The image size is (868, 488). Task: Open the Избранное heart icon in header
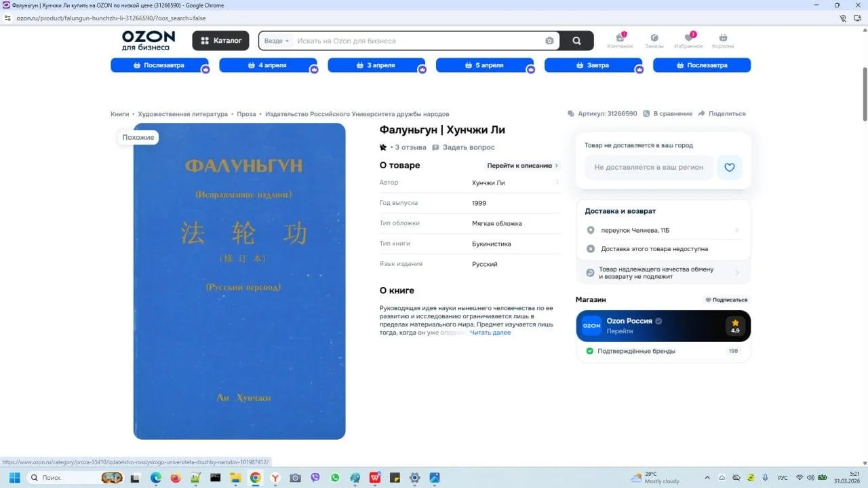(x=689, y=40)
